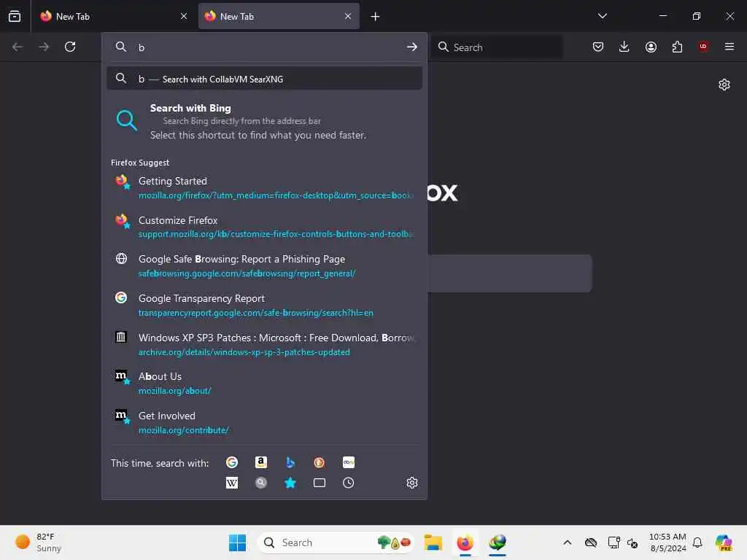The height and width of the screenshot is (560, 747).
Task: Search this time with Wikipedia
Action: (x=232, y=483)
